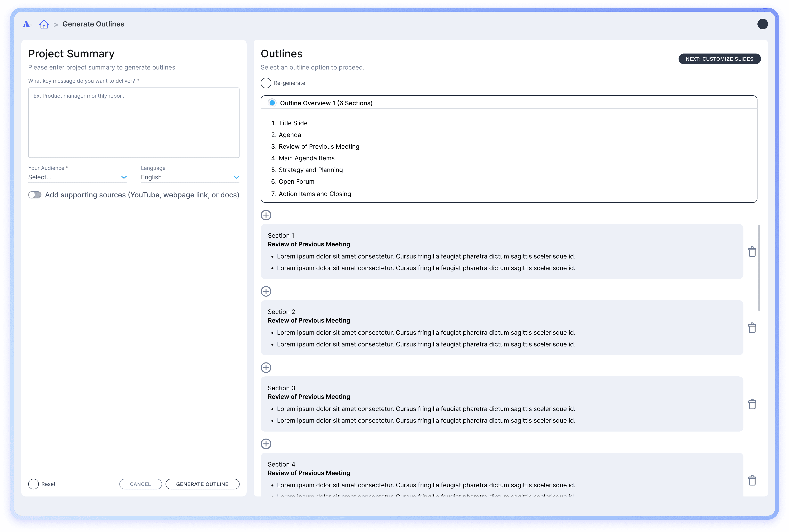The height and width of the screenshot is (532, 789).
Task: Select the Re-generate radio option
Action: (266, 83)
